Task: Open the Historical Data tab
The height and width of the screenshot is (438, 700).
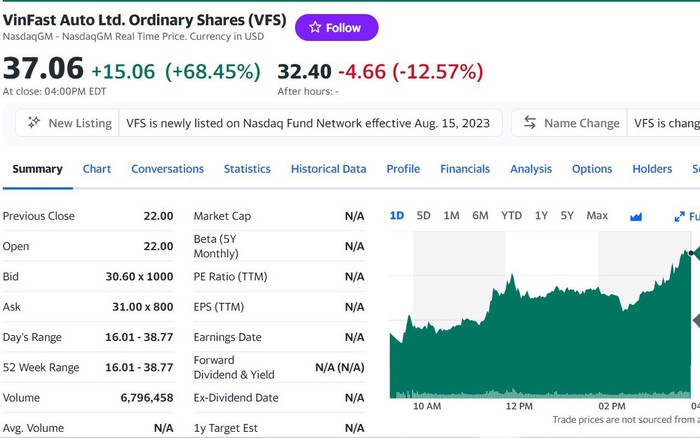Action: [x=328, y=169]
